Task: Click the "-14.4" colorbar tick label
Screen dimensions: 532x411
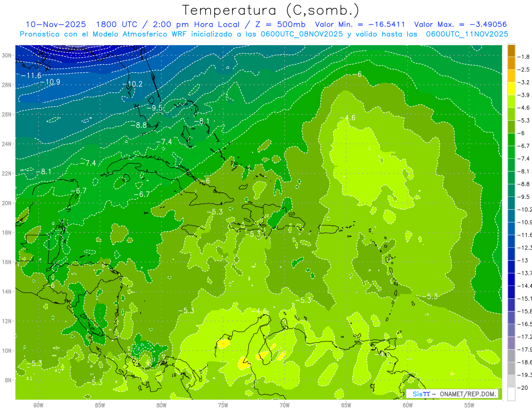Action: [524, 286]
